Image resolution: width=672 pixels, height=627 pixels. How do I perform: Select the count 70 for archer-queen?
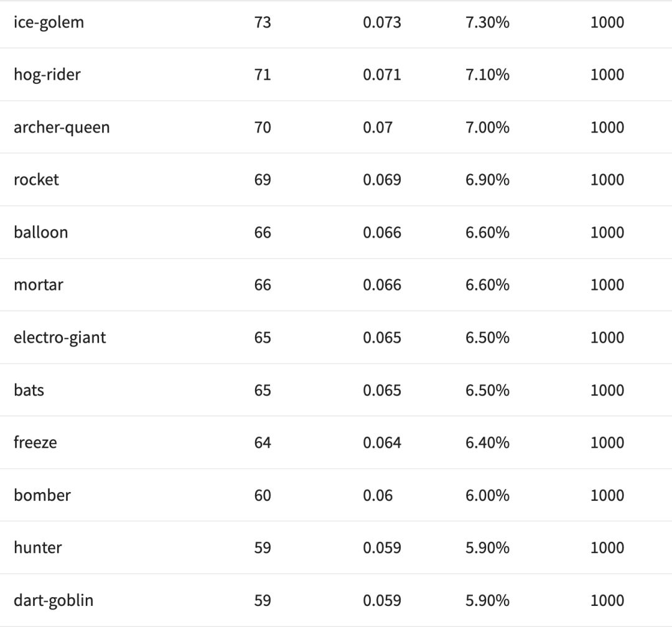(x=263, y=127)
